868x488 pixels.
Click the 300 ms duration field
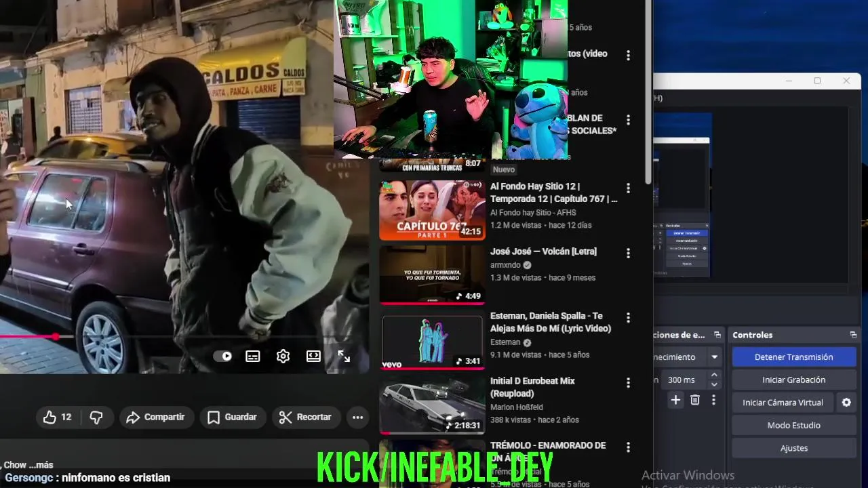[x=684, y=380]
